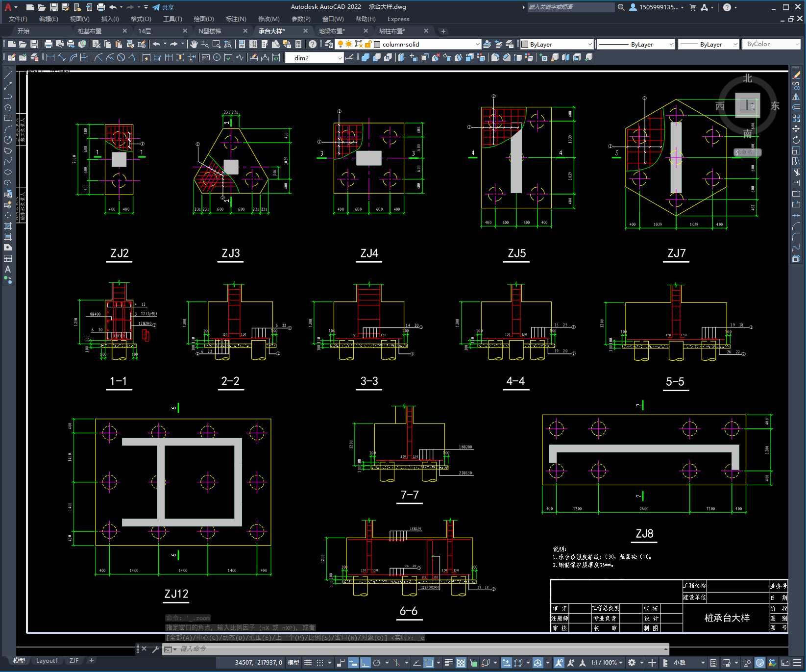Select the Erase tool in modify toolbar
This screenshot has height=672, width=806.
(796, 75)
